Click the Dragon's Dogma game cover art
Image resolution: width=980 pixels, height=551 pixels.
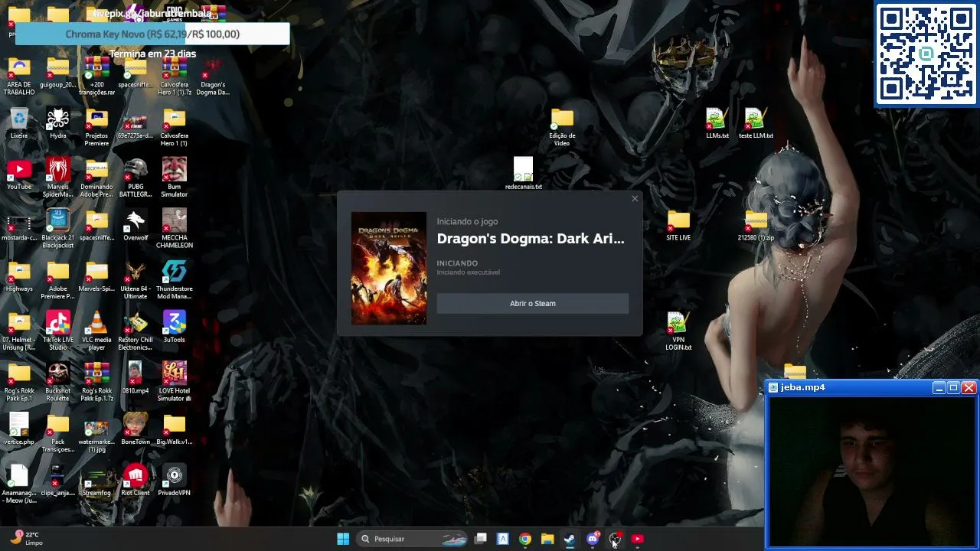click(389, 268)
